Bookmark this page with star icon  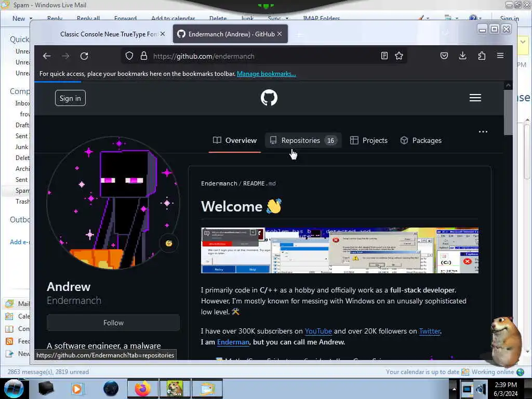pos(399,56)
